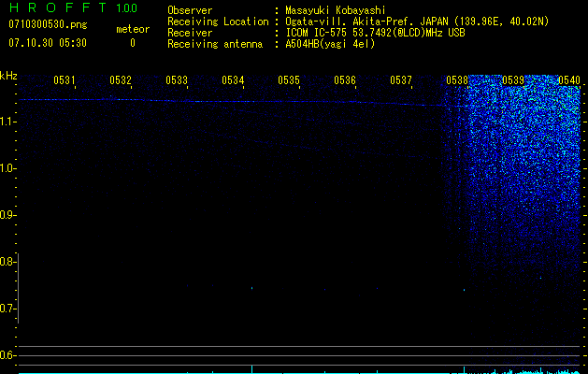Click the version number 1.0.0
Viewport: 588px width, 374px height.
click(x=126, y=8)
